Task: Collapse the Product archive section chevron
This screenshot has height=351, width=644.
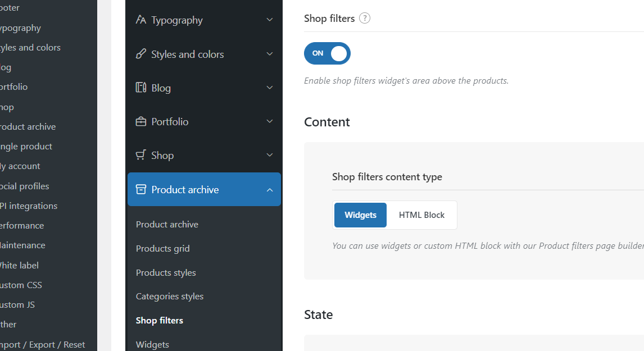Action: click(x=270, y=190)
